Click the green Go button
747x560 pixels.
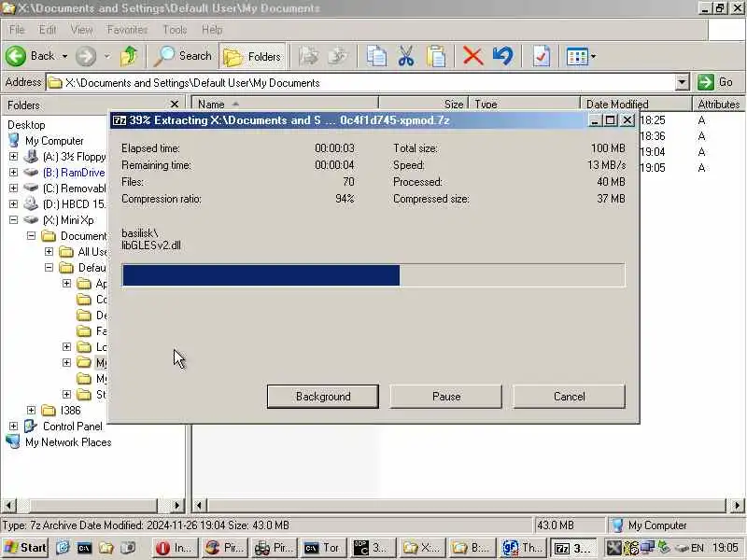pos(715,82)
